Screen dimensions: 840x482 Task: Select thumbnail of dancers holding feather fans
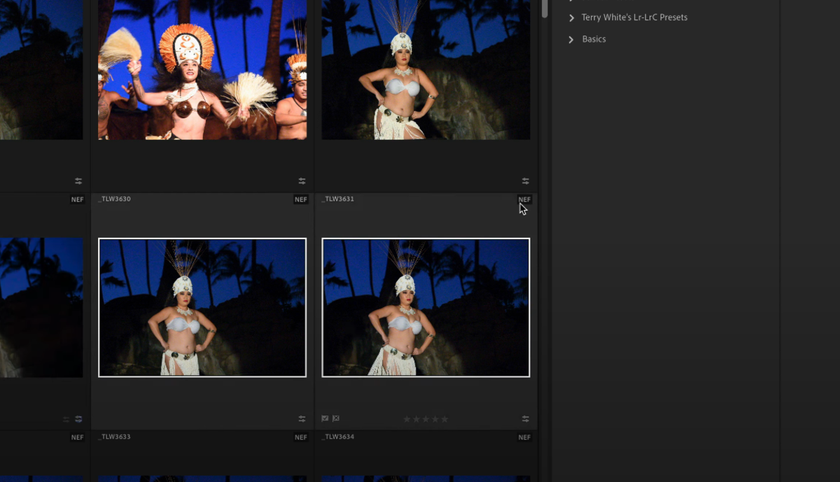coord(202,70)
